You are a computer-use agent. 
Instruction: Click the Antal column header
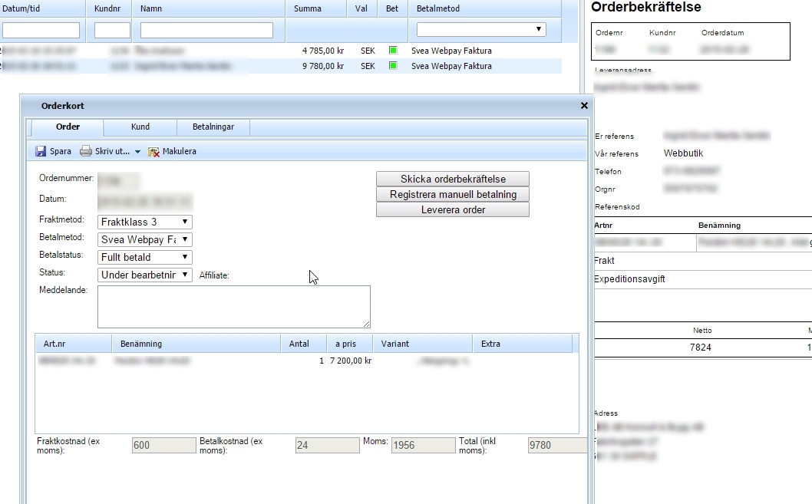coord(304,344)
